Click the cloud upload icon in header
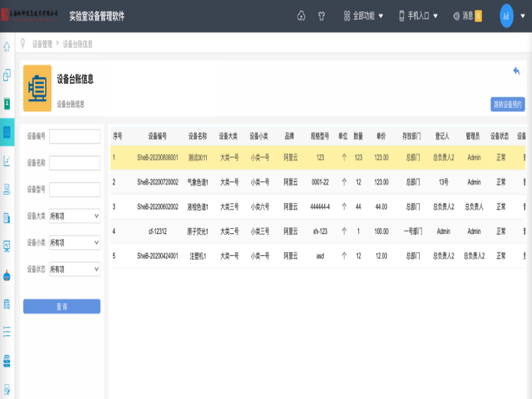Image resolution: width=532 pixels, height=399 pixels. pos(301,16)
